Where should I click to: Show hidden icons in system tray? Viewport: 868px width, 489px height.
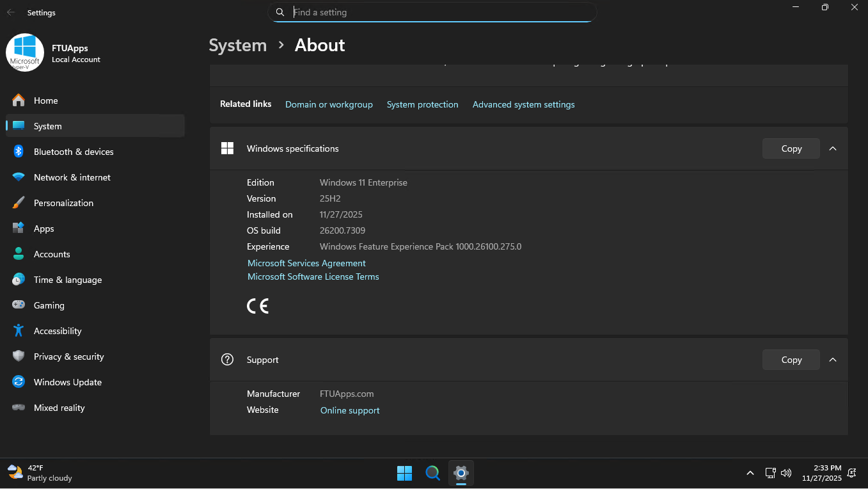click(750, 473)
